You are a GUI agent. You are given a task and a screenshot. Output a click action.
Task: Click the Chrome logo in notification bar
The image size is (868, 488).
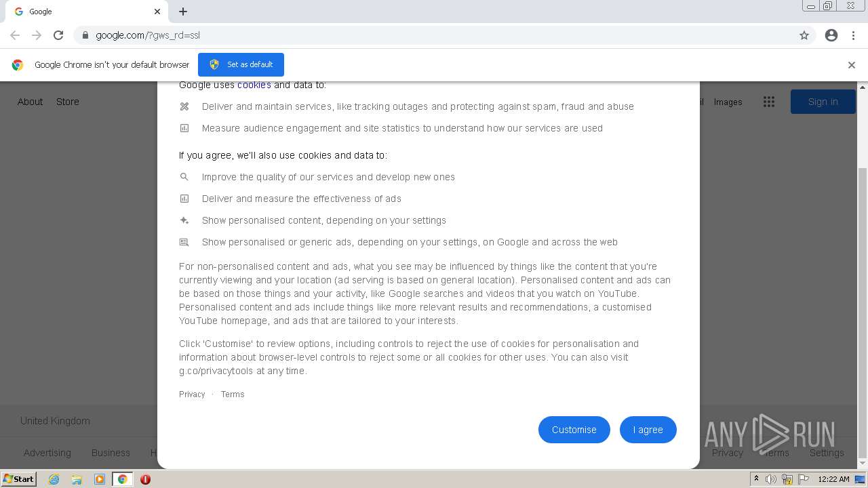click(x=18, y=65)
